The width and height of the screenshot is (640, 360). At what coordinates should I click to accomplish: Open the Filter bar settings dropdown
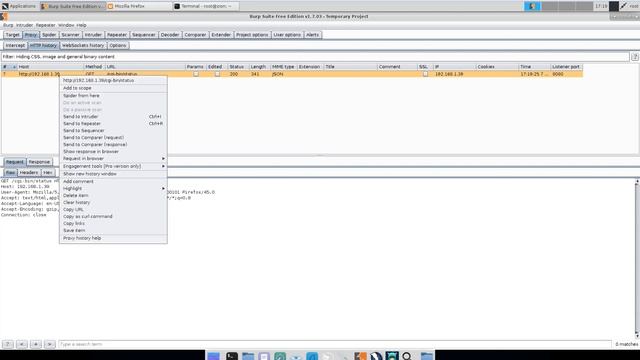315,57
